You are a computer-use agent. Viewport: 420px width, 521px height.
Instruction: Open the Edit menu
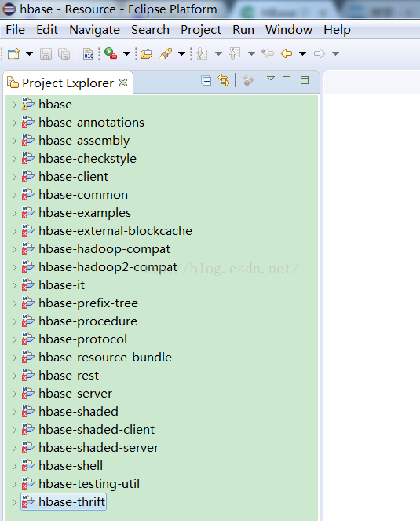pos(47,30)
